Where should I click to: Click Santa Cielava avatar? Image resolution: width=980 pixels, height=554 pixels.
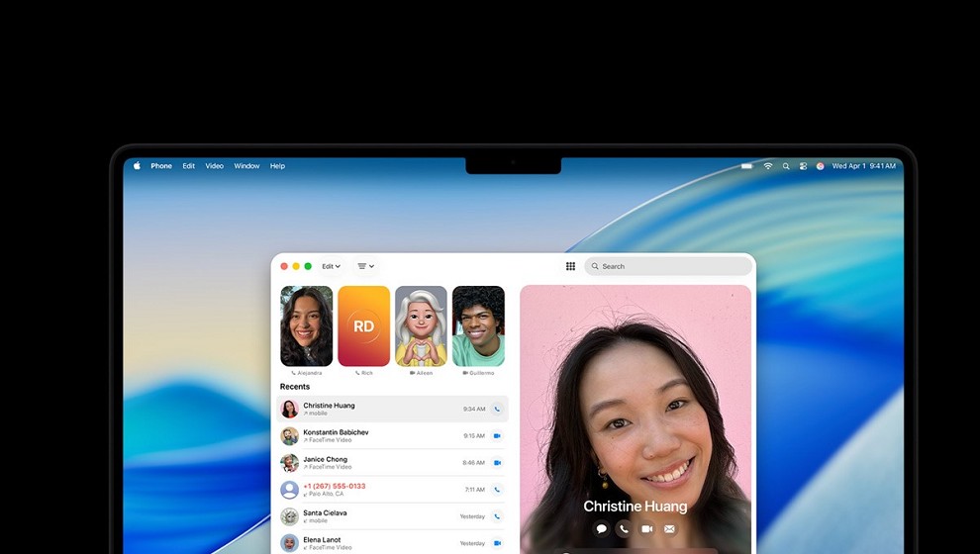pos(289,516)
